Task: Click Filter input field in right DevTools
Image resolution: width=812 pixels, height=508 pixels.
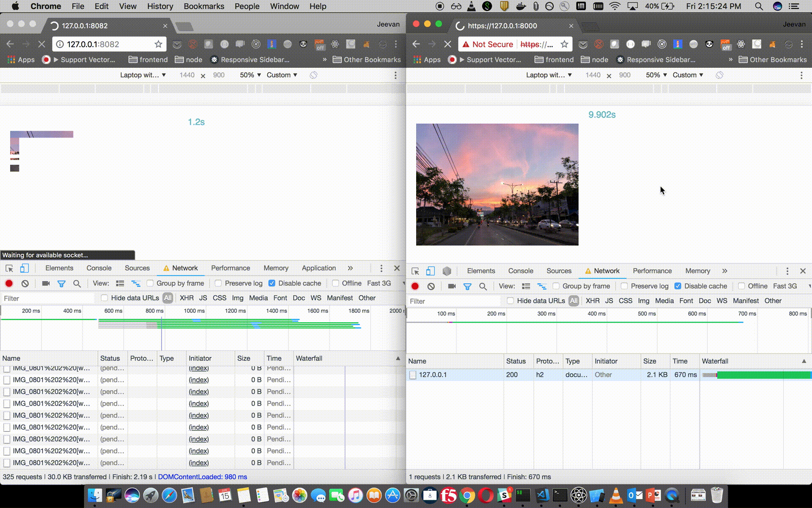Action: pos(454,301)
